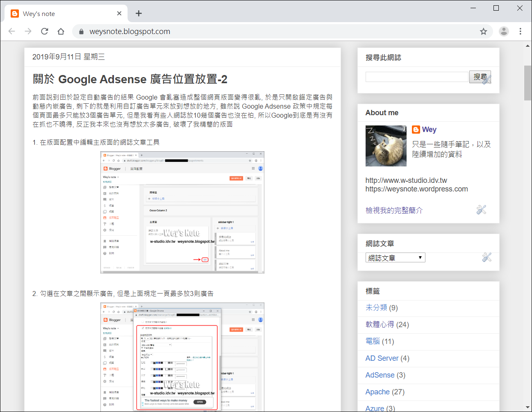The width and height of the screenshot is (532, 412).
Task: Open the 電腦 label link
Action: coord(373,341)
